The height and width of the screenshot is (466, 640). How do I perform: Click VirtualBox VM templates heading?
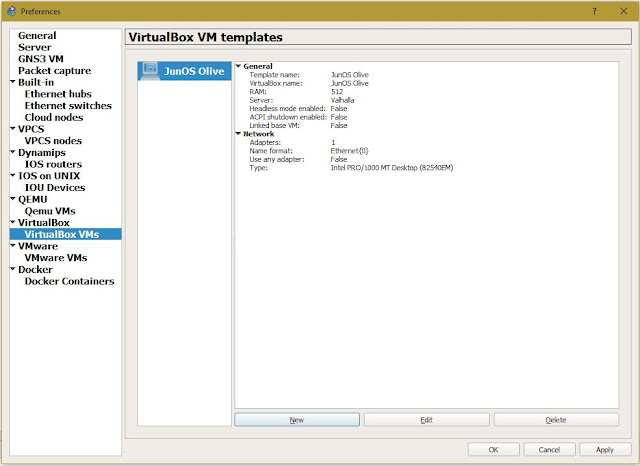point(205,37)
